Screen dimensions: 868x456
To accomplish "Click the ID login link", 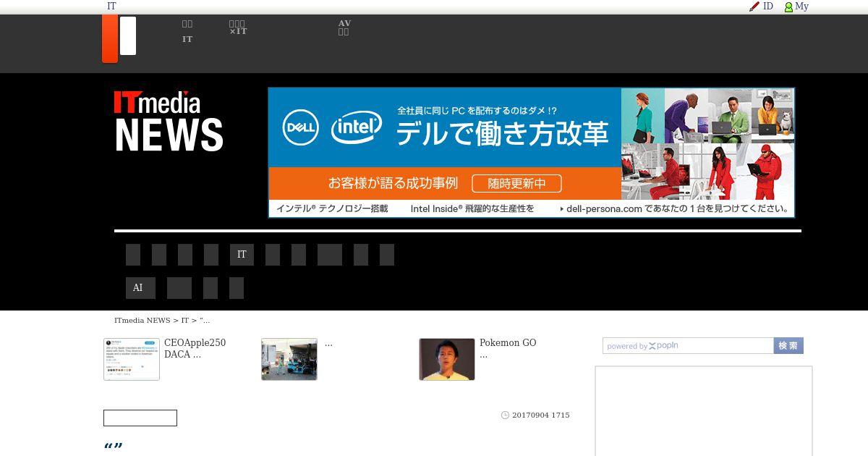I will [x=768, y=7].
